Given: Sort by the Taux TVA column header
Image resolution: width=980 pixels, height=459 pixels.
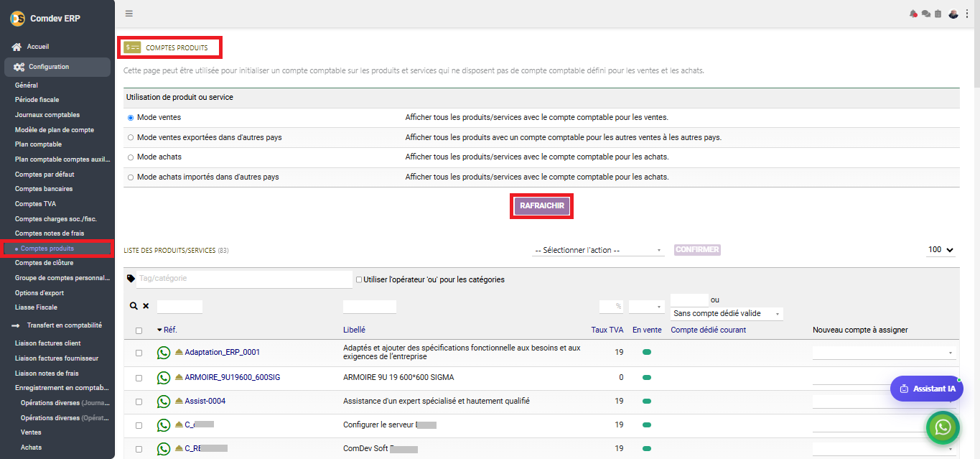Looking at the screenshot, I should pyautogui.click(x=607, y=330).
